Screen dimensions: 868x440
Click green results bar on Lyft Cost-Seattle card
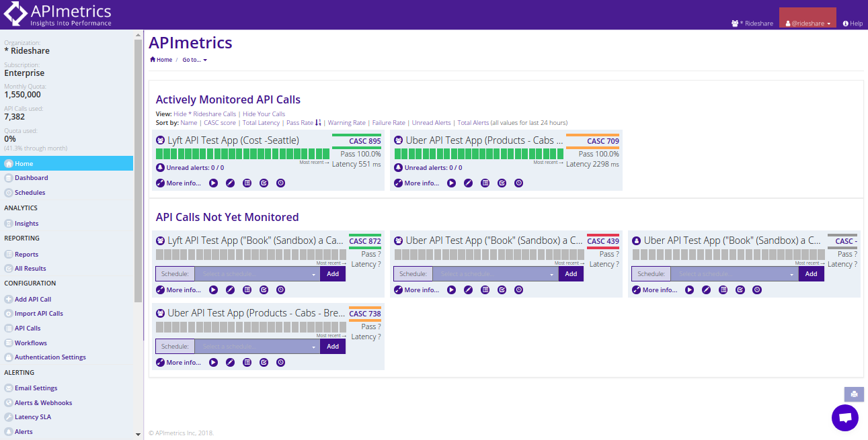[244, 154]
